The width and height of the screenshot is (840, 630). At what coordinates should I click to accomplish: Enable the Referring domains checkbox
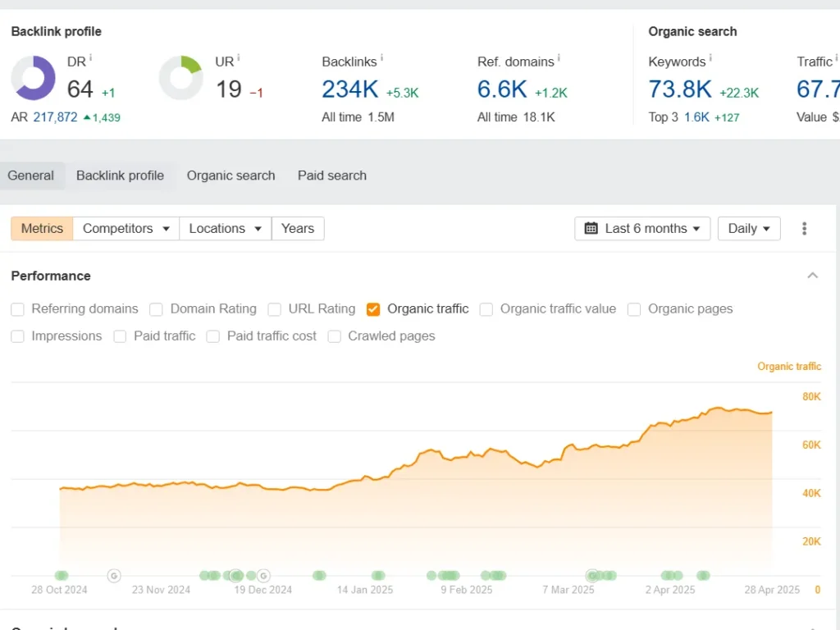18,309
